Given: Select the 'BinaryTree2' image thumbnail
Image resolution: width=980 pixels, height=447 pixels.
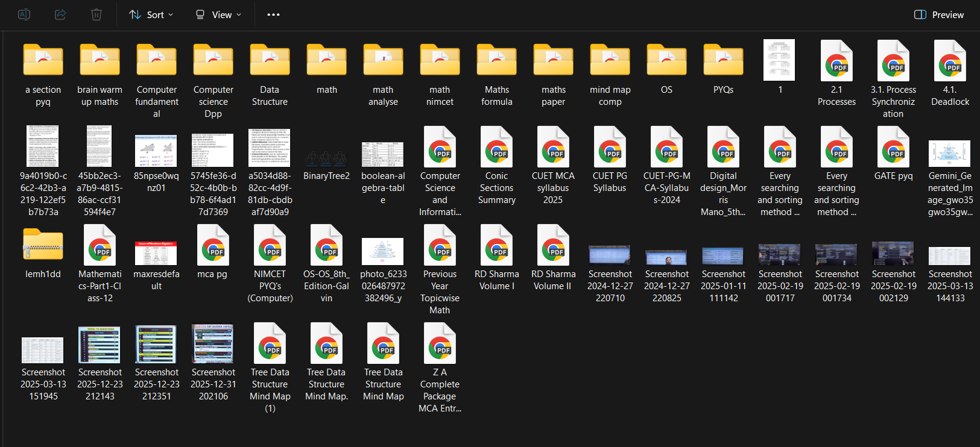Looking at the screenshot, I should pos(326,158).
